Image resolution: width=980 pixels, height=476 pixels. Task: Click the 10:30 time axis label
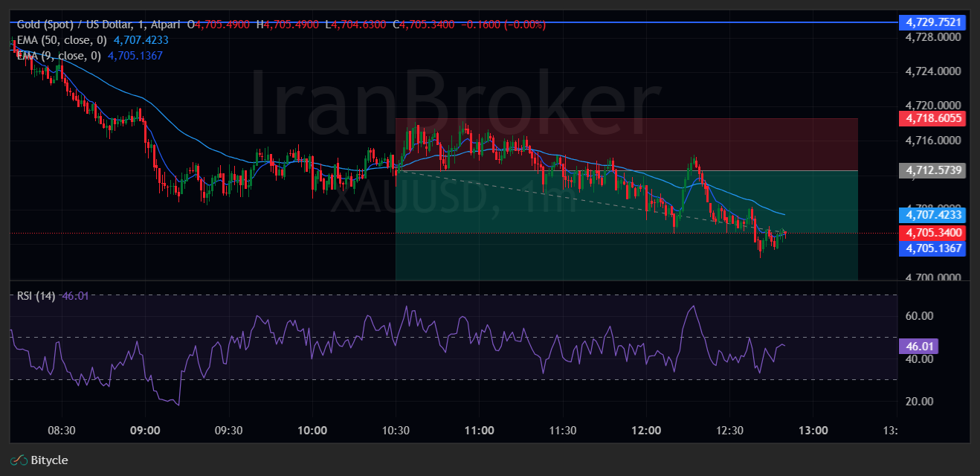(x=396, y=431)
